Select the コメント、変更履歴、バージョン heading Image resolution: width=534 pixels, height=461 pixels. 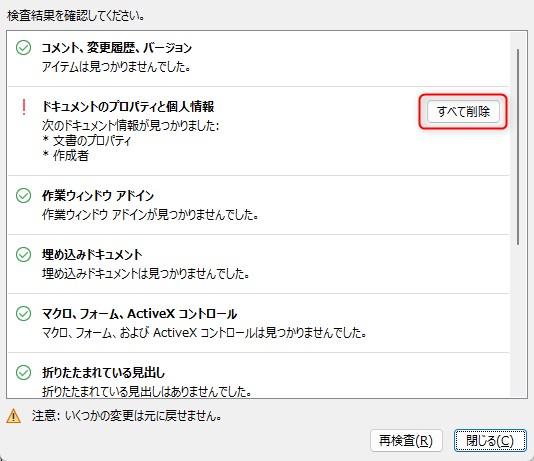[x=117, y=48]
